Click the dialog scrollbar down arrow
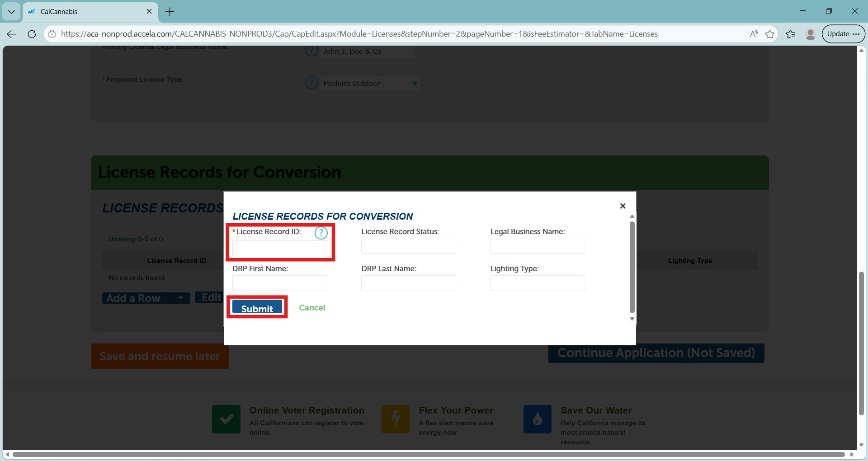The height and width of the screenshot is (461, 868). tap(632, 319)
